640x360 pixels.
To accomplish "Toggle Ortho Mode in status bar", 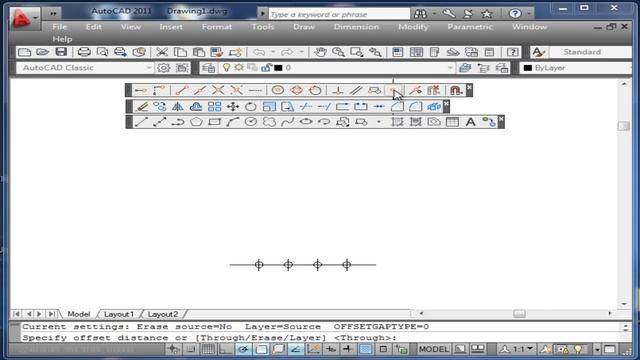I will click(225, 349).
